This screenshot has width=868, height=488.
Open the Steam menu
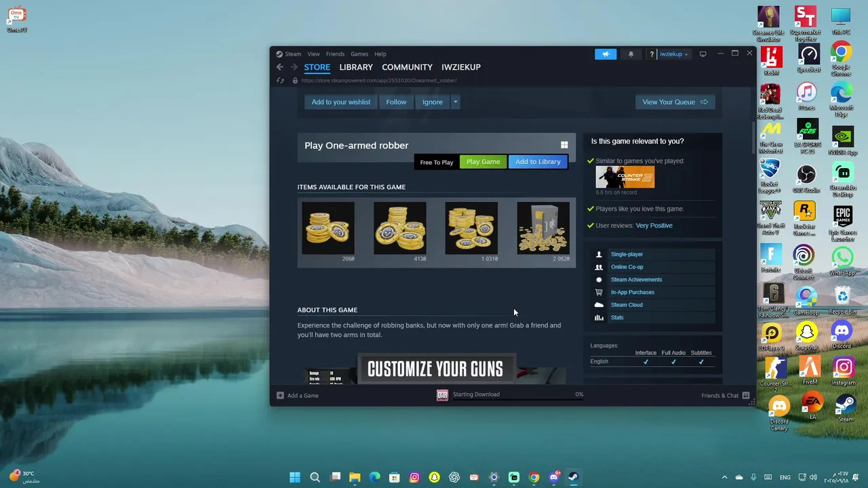tap(293, 54)
